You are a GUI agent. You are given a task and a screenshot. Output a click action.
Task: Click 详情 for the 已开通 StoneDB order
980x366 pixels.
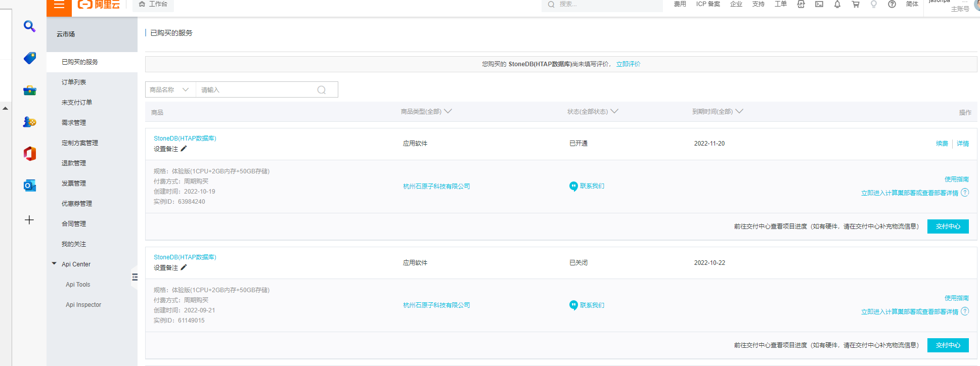tap(963, 144)
